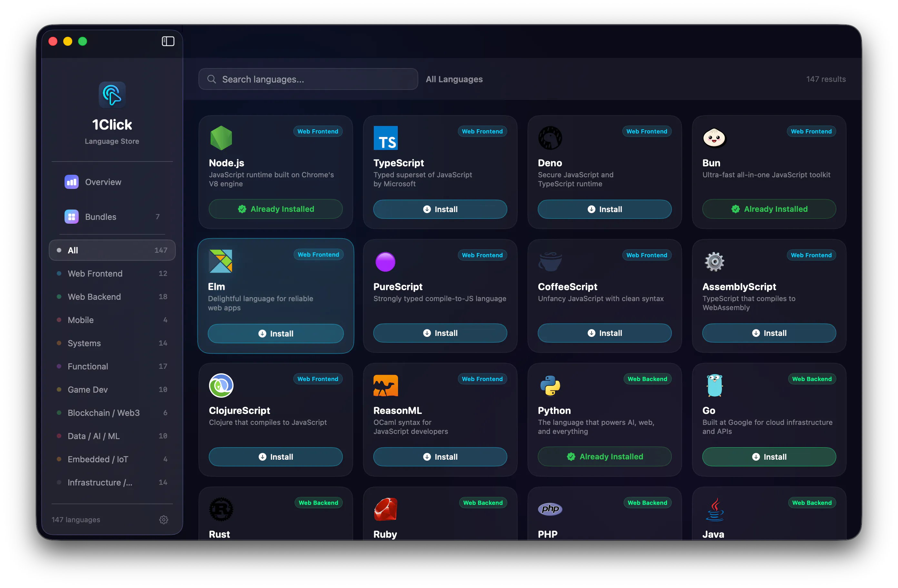The image size is (898, 588).
Task: Install PureScript
Action: click(x=440, y=333)
